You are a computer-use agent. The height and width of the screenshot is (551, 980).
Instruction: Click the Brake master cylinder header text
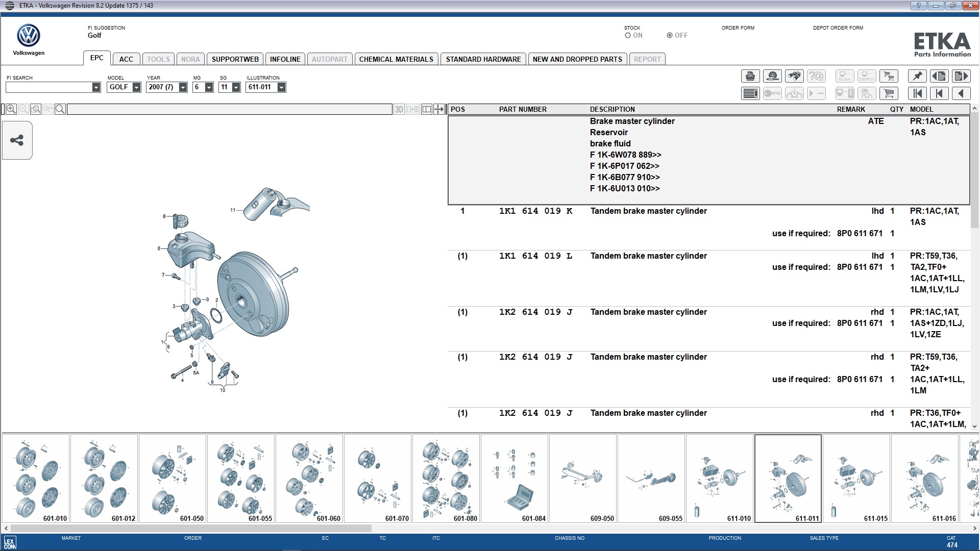(x=632, y=121)
